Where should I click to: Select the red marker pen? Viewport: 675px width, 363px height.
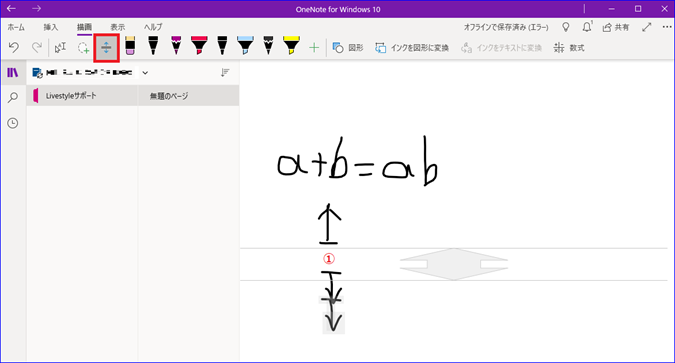click(199, 46)
